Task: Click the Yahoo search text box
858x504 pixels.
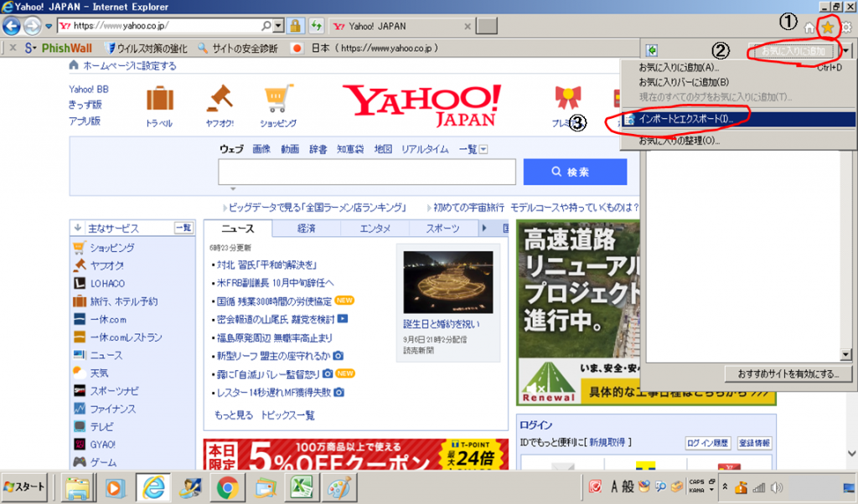Action: click(367, 172)
